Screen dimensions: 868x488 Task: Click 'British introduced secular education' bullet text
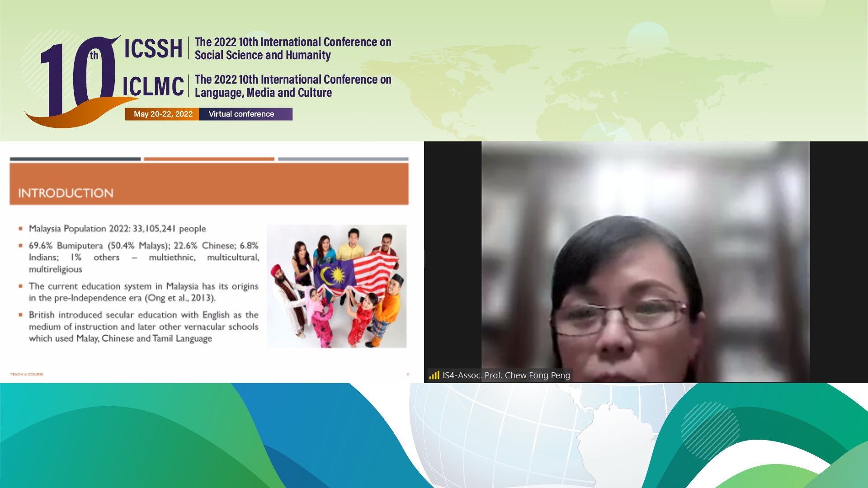click(x=144, y=327)
